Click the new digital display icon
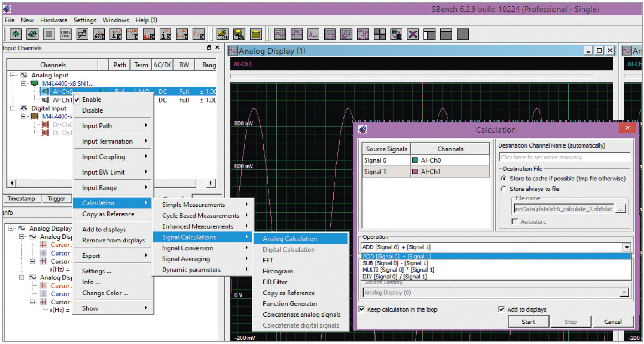 pos(297,34)
